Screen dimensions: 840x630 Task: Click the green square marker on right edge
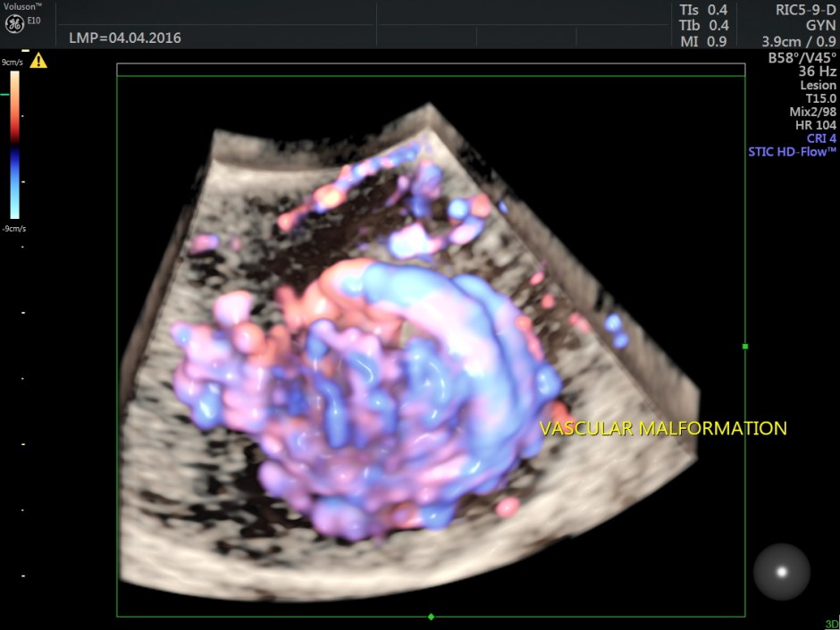[745, 346]
